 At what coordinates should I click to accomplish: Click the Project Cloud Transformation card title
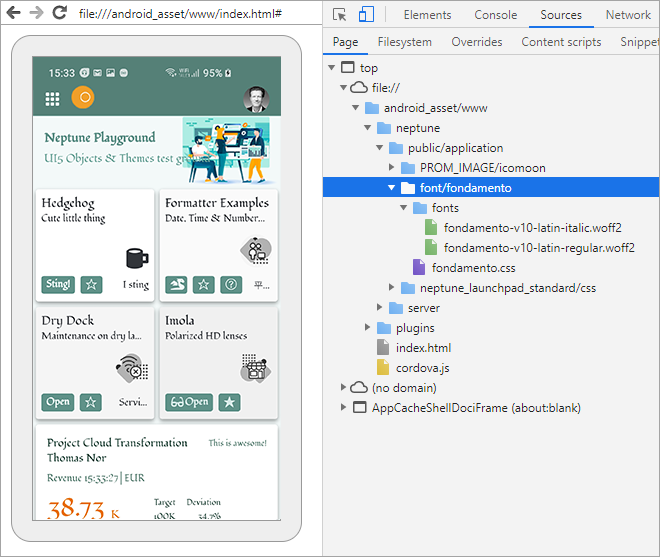point(117,443)
